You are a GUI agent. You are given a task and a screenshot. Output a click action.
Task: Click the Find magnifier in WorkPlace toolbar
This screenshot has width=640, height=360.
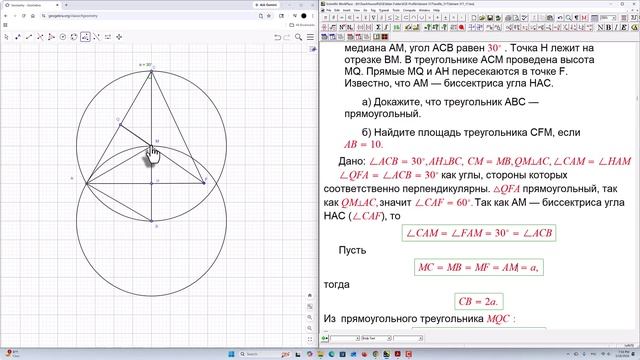(x=568, y=18)
